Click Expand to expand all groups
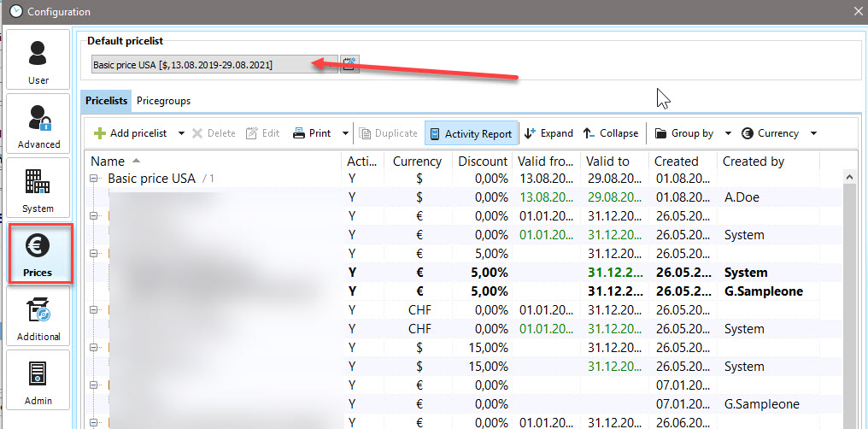This screenshot has width=868, height=429. 548,133
